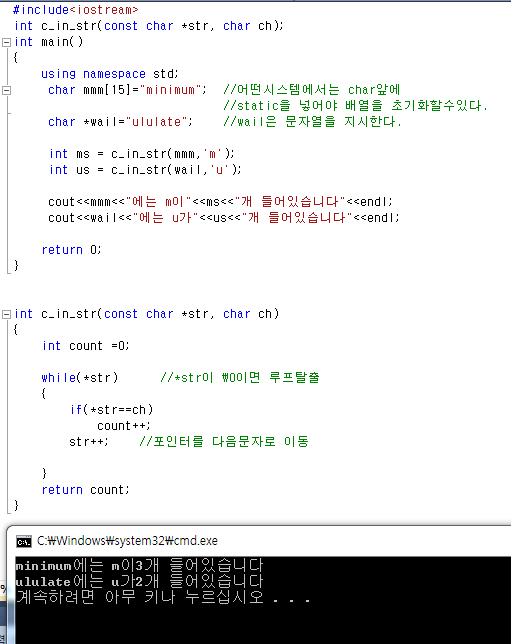
Task: Click the cout<<mmm output statement
Action: pos(221,202)
